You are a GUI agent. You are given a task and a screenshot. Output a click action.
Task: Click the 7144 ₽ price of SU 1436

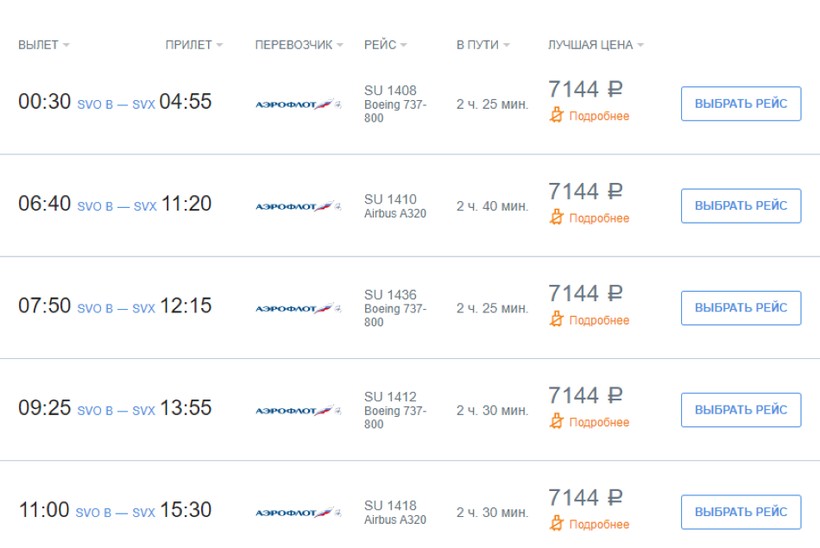point(585,293)
